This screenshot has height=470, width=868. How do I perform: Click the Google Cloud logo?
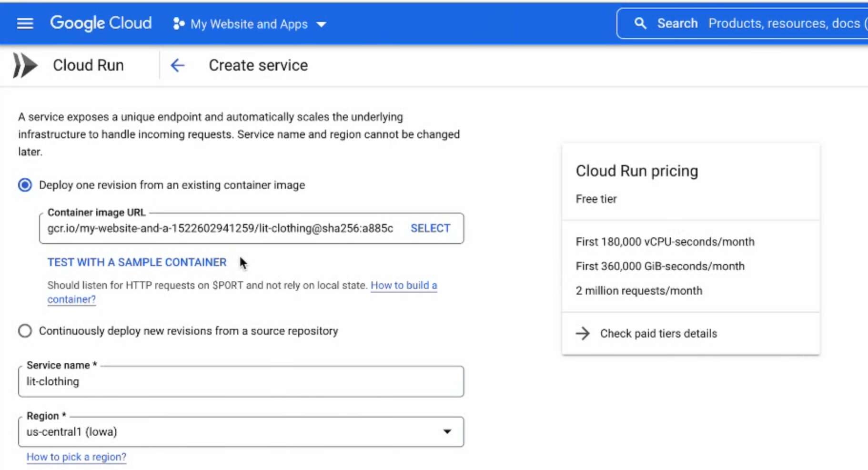coord(101,23)
